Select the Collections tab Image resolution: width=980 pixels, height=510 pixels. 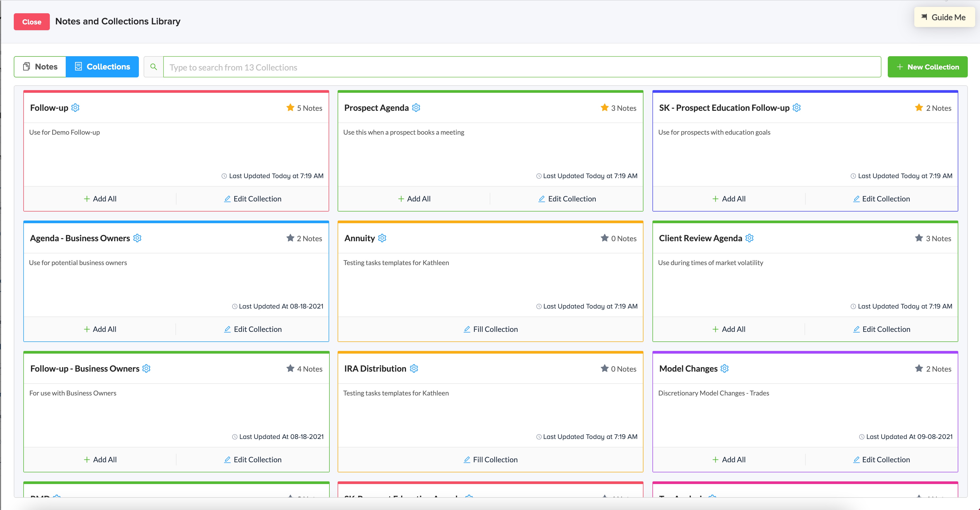(x=102, y=67)
